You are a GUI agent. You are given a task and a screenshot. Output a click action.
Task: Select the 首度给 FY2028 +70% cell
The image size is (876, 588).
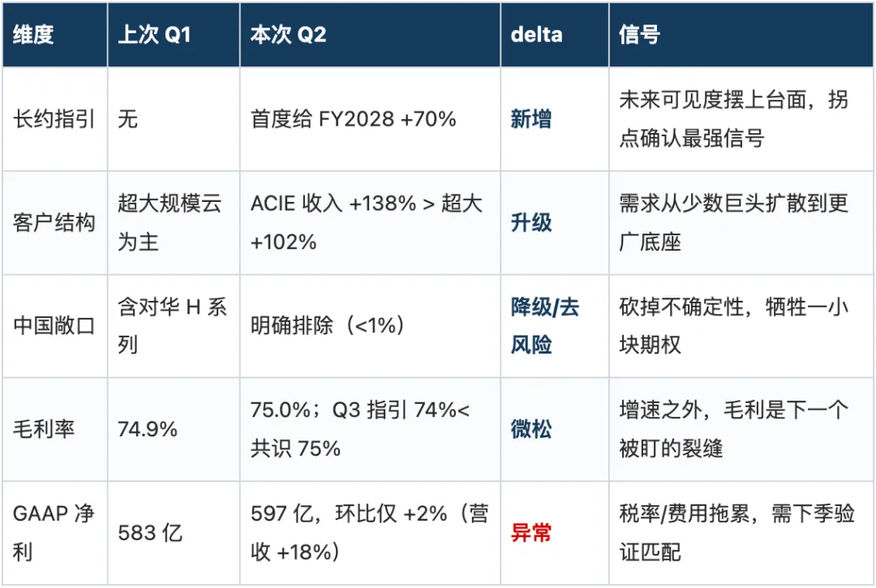353,119
